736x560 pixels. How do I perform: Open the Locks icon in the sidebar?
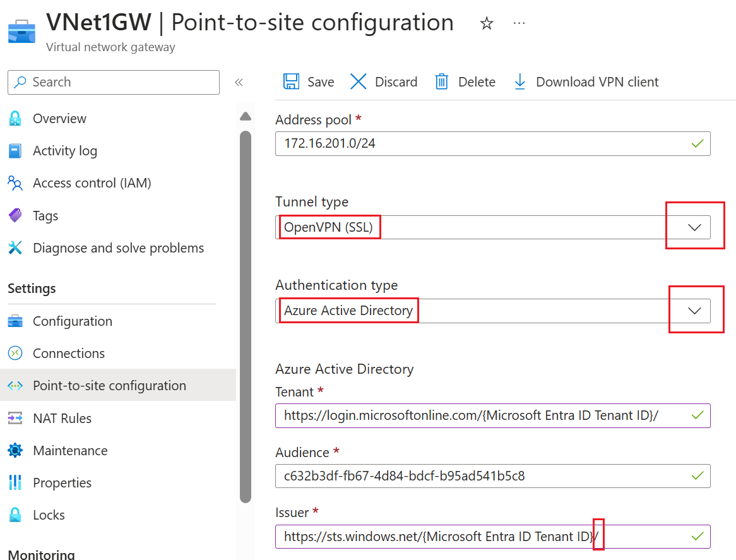coord(15,515)
